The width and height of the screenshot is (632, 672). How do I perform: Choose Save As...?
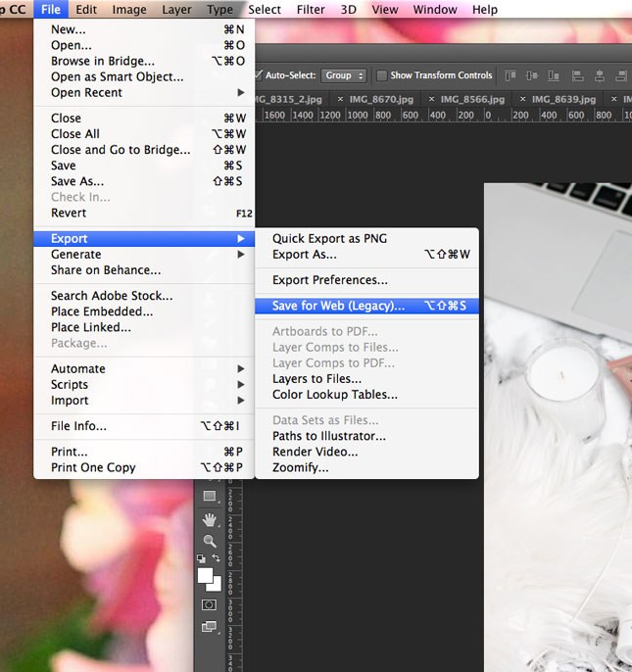(144, 181)
